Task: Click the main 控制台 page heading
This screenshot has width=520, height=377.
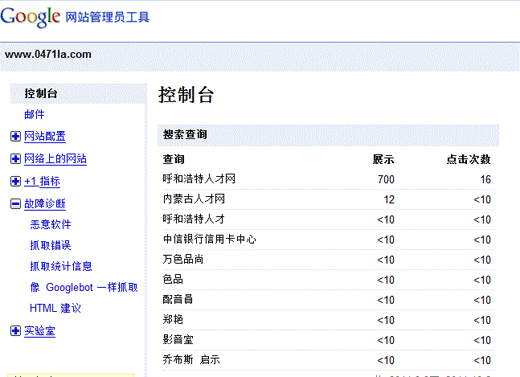Action: pos(186,95)
